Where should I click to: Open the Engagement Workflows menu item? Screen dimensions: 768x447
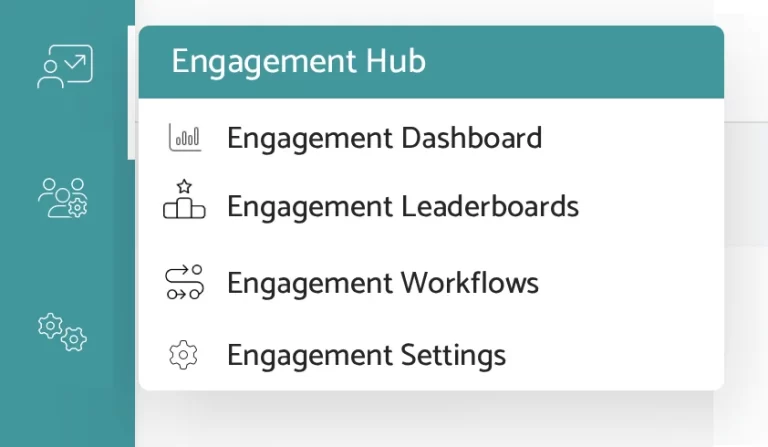click(x=382, y=283)
